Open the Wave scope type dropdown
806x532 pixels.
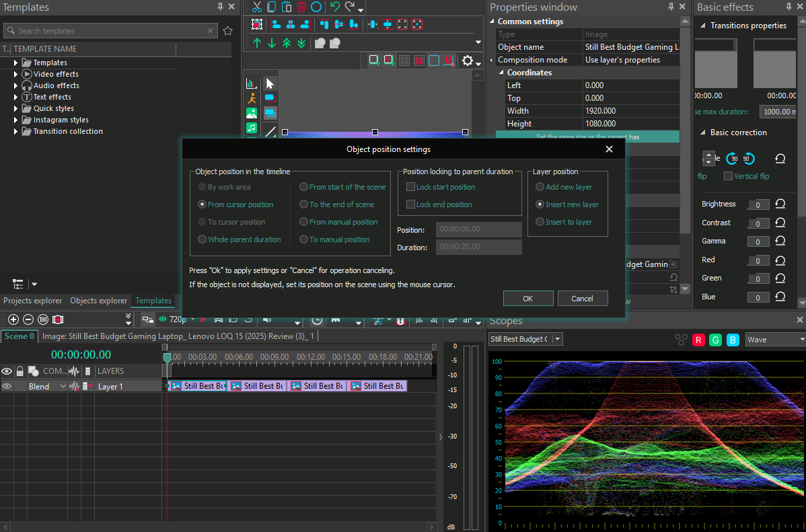click(774, 340)
